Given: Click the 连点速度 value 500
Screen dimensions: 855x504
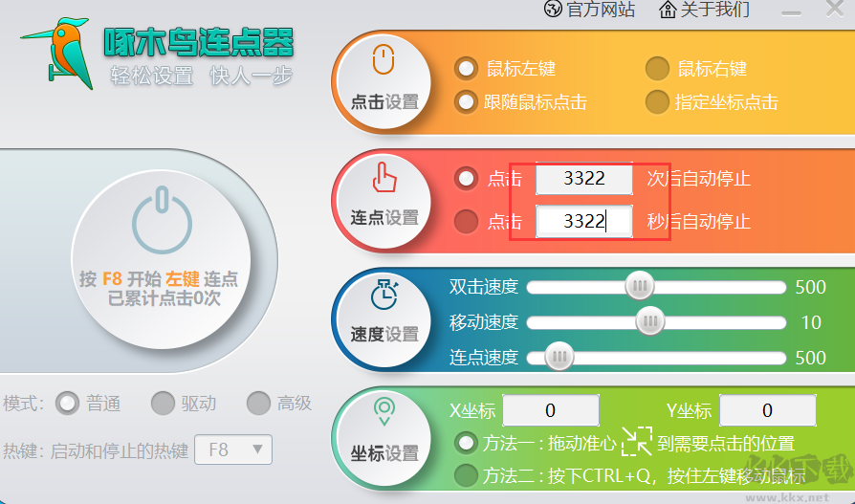Looking at the screenshot, I should (811, 358).
